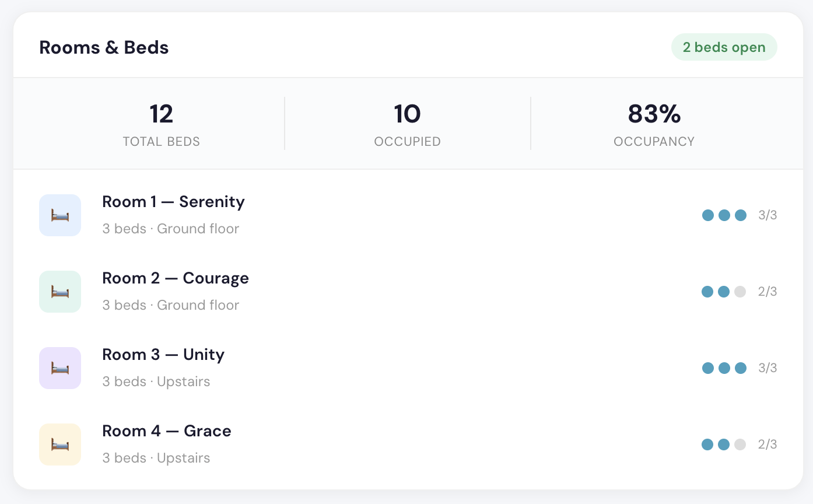
Task: Click the "2 beds open" badge
Action: [x=724, y=47]
